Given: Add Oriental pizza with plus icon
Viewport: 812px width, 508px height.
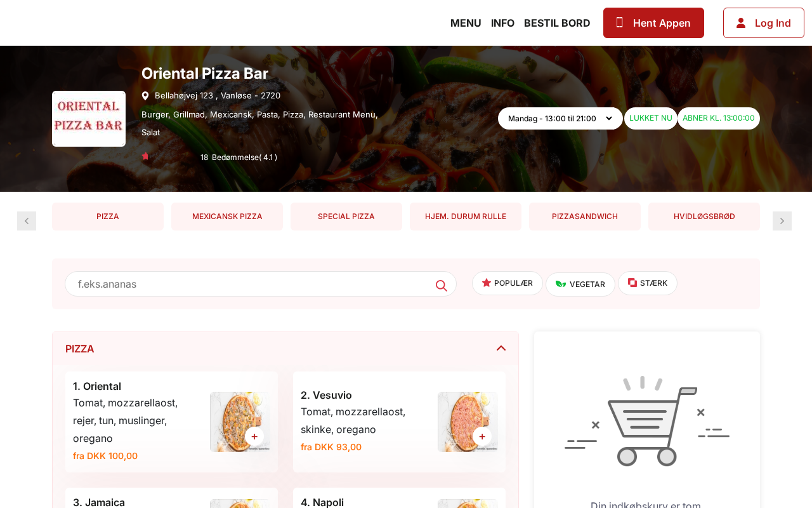Looking at the screenshot, I should point(254,436).
